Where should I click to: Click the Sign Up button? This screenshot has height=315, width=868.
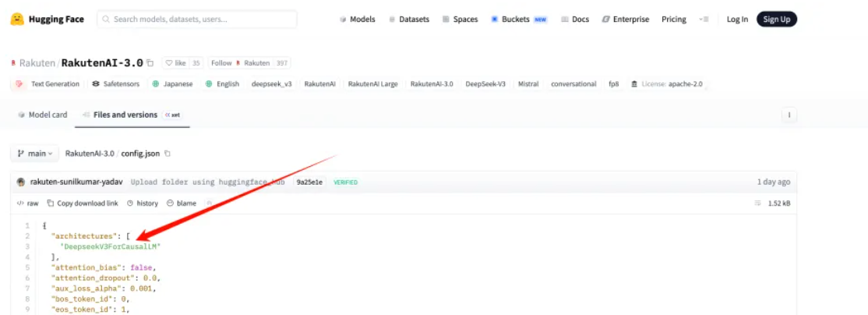777,19
